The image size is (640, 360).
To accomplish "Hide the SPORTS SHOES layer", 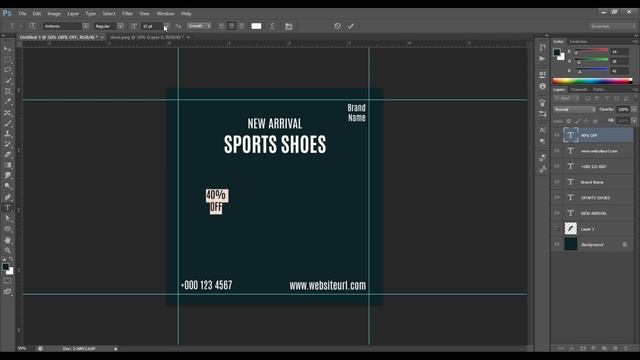I will [x=557, y=197].
